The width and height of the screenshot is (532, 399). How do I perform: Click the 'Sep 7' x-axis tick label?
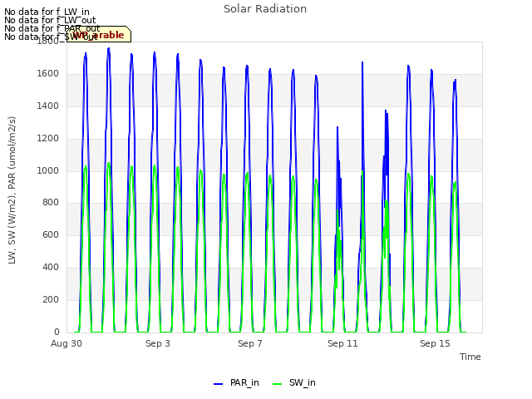(x=250, y=343)
